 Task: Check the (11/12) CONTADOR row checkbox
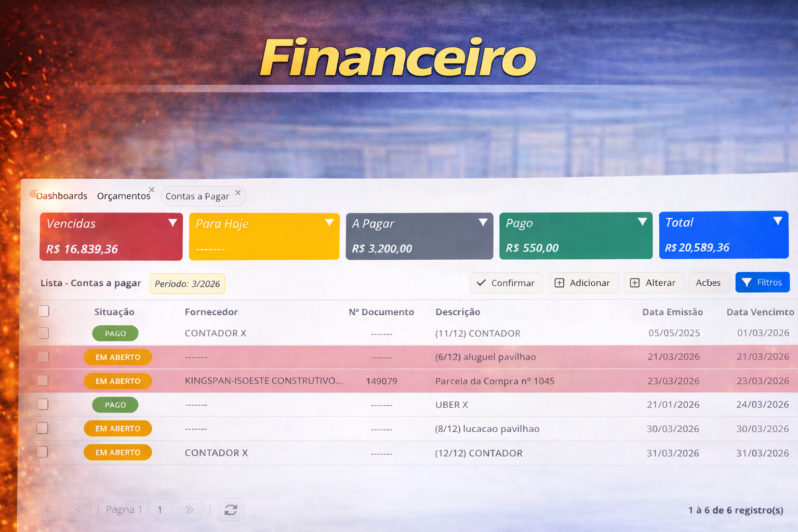point(43,333)
